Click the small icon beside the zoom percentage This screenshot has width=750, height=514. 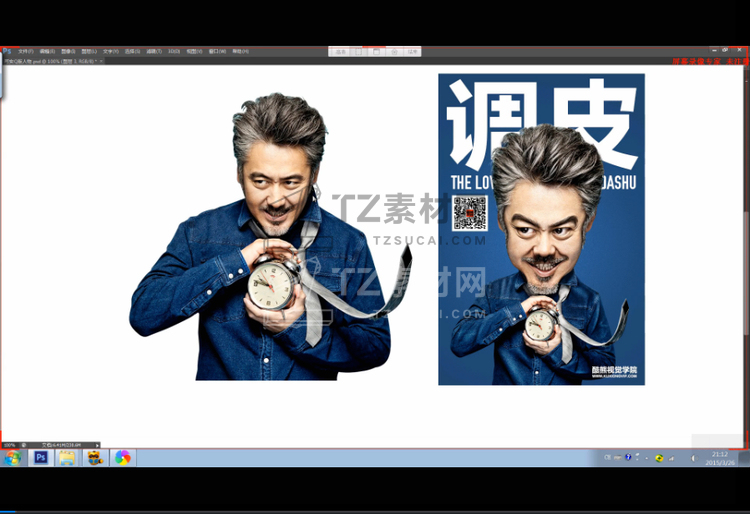click(x=23, y=445)
